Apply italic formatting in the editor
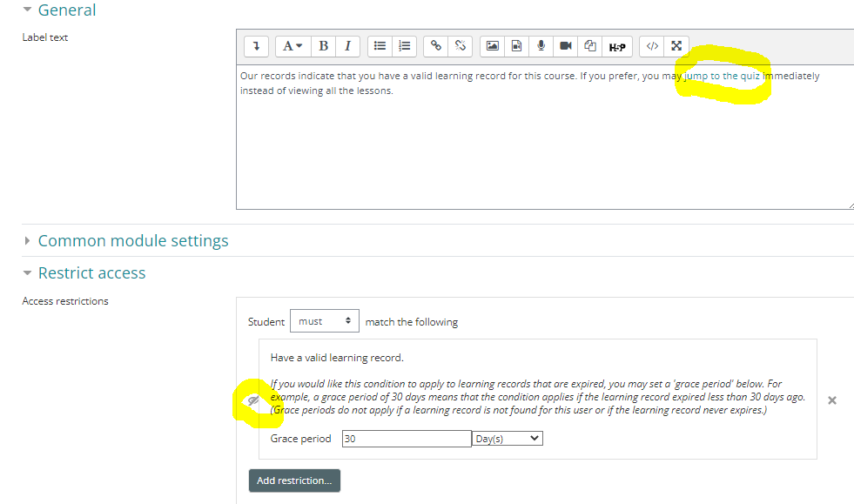The width and height of the screenshot is (854, 504). pos(347,46)
